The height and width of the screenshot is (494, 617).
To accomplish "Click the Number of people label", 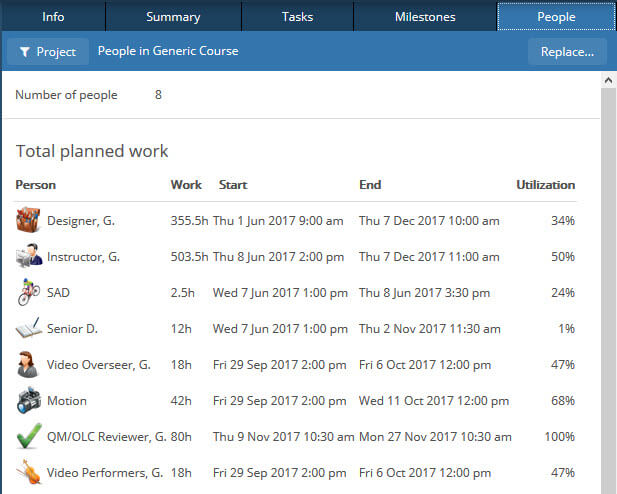I will (66, 95).
